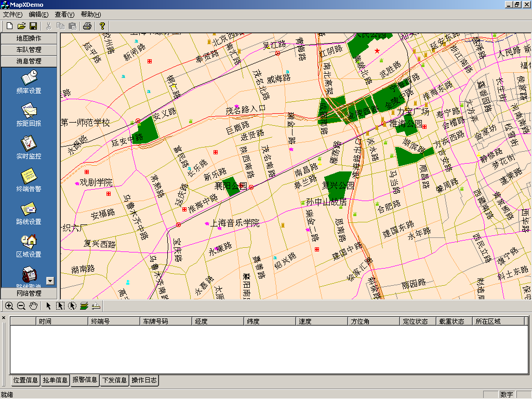Click the 载重状态 column header
Viewport: 532px width, 399px height.
pos(454,321)
